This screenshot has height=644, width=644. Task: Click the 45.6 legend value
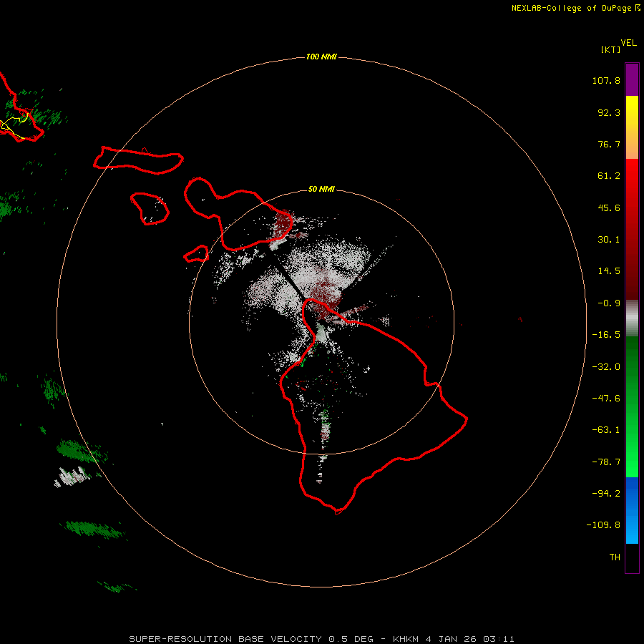click(x=609, y=208)
